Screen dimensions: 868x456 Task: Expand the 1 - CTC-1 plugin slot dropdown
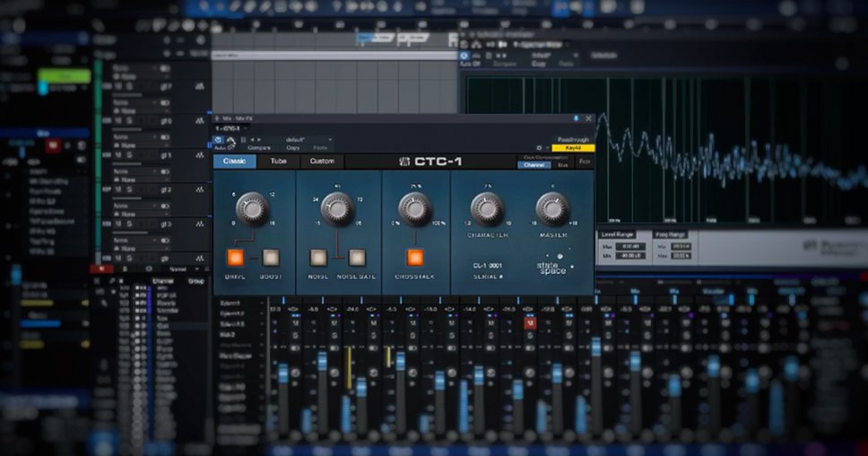(233, 128)
